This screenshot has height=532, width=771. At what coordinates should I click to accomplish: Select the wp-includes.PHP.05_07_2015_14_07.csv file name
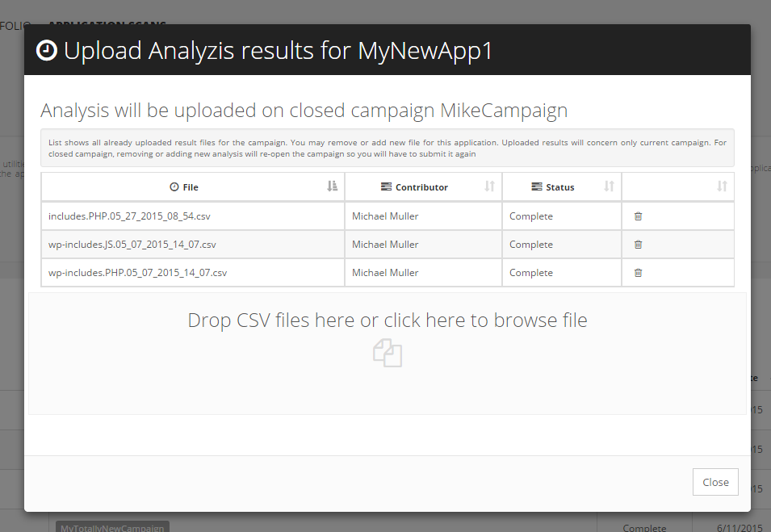point(137,273)
